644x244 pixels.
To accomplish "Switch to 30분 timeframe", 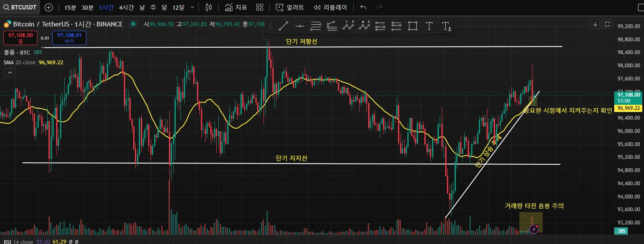I will click(87, 7).
